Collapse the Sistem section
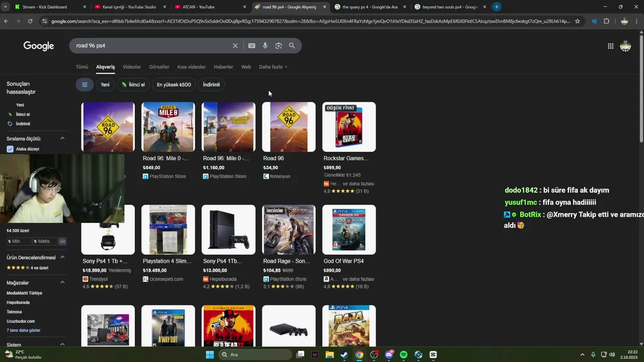 pos(62,344)
